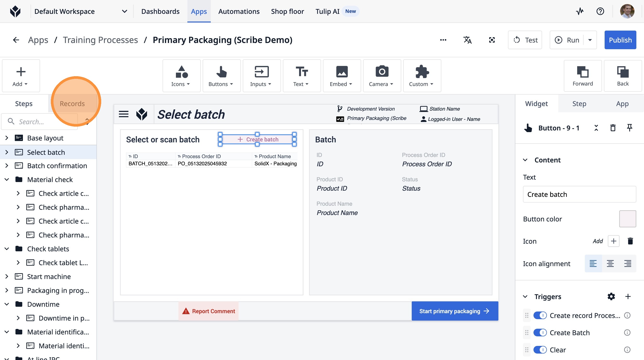The image size is (644, 360).
Task: Click the Publish button
Action: tap(620, 40)
